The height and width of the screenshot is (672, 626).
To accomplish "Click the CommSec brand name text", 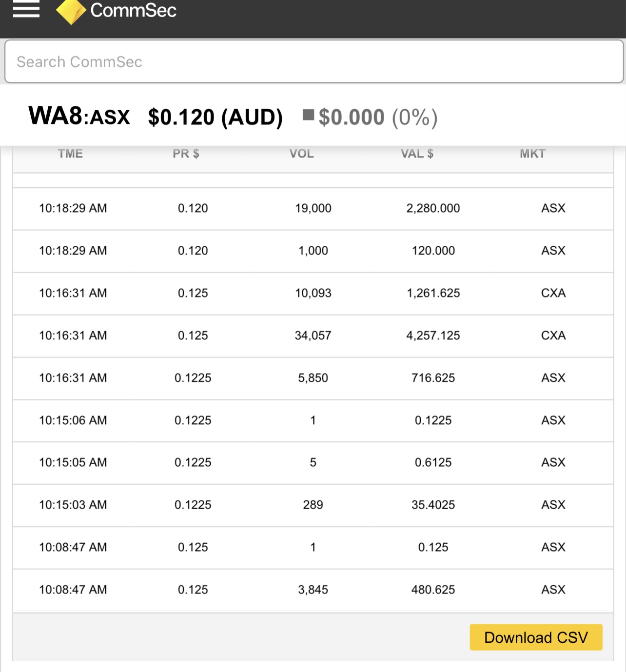I will click(133, 10).
